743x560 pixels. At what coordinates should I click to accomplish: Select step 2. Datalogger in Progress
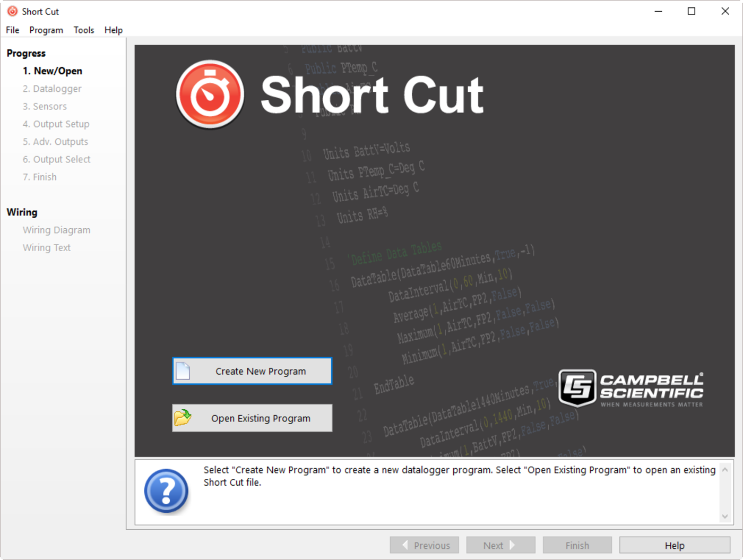coord(52,89)
